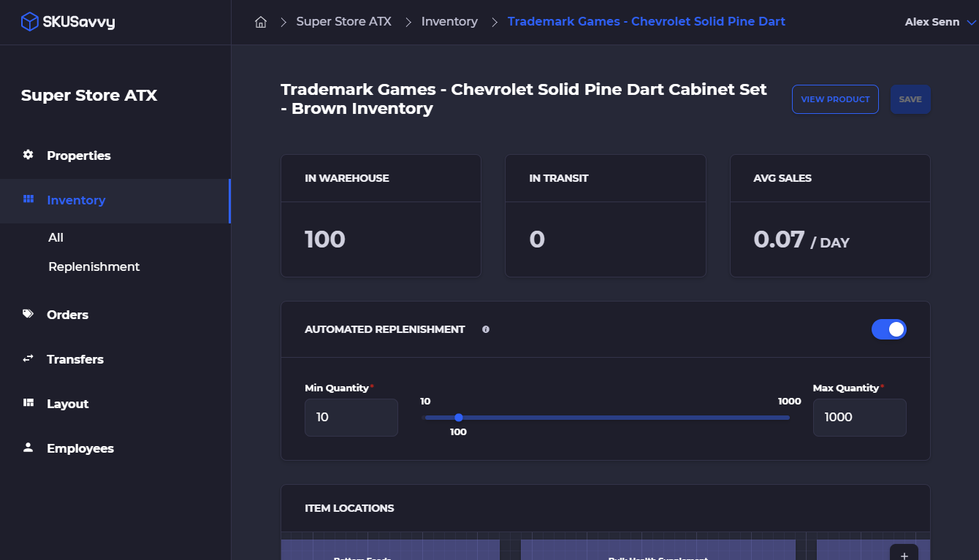The height and width of the screenshot is (560, 979).
Task: Show Automated Replenishment info tooltip icon
Action: [x=486, y=329]
